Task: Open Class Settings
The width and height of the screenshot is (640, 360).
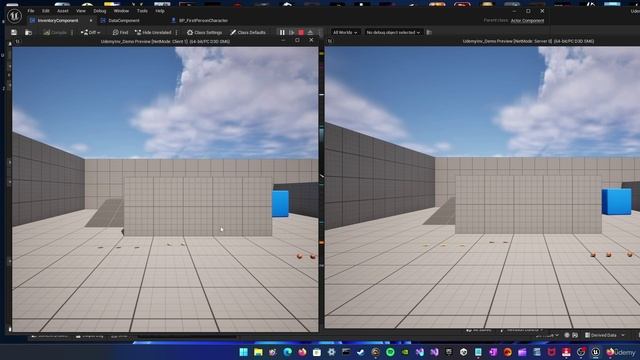Action: (x=204, y=32)
